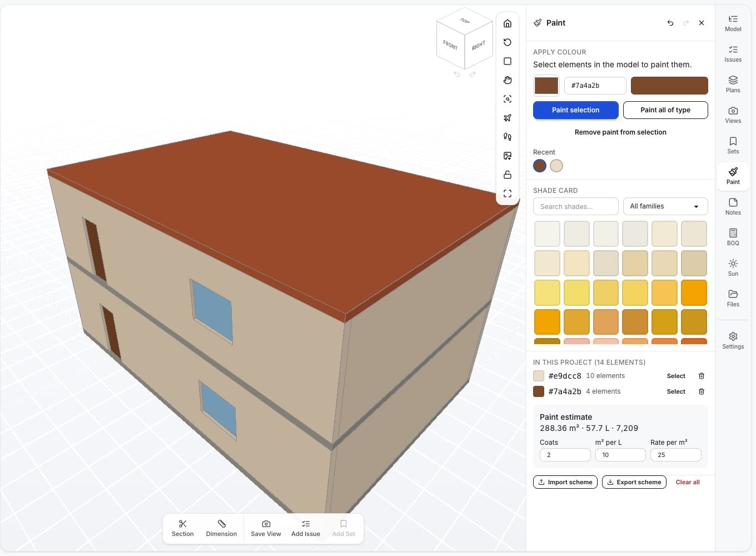Click the rotate/orbit reset icon in viewport toolbar

[507, 42]
